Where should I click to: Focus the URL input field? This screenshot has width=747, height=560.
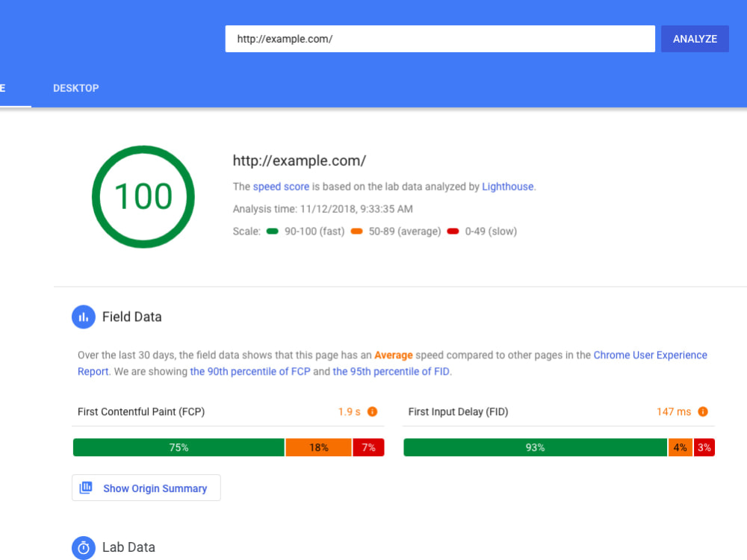coord(440,39)
